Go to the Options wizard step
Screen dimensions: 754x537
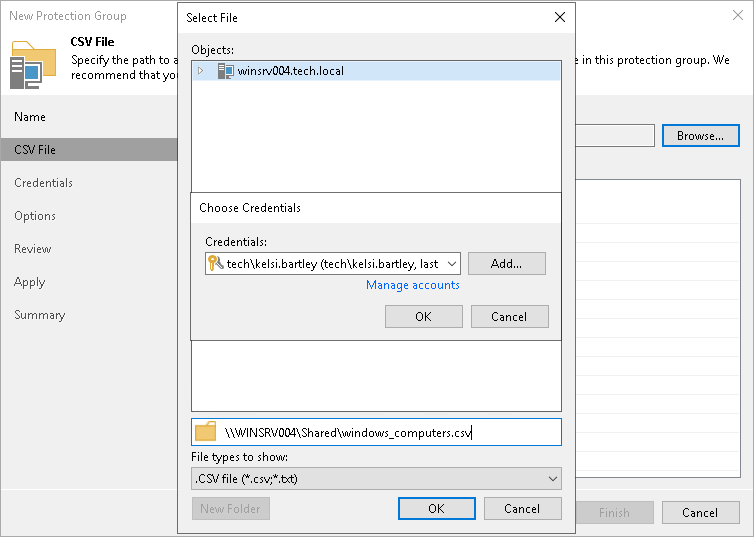[x=35, y=216]
